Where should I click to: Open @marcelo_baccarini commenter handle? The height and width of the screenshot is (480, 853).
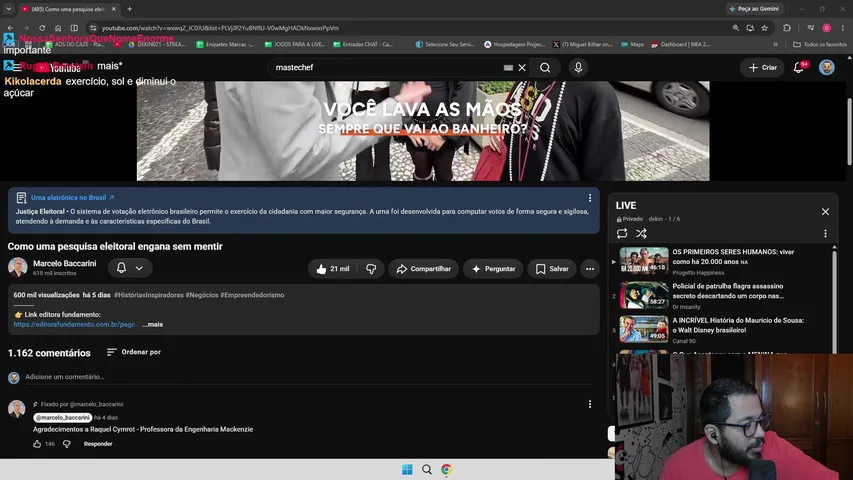click(63, 417)
